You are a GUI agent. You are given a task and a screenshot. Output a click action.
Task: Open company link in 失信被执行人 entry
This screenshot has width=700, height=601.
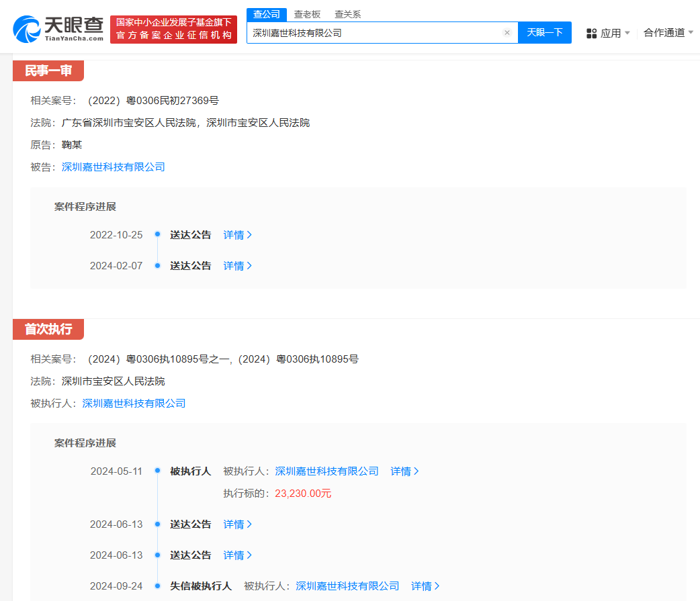(x=347, y=586)
